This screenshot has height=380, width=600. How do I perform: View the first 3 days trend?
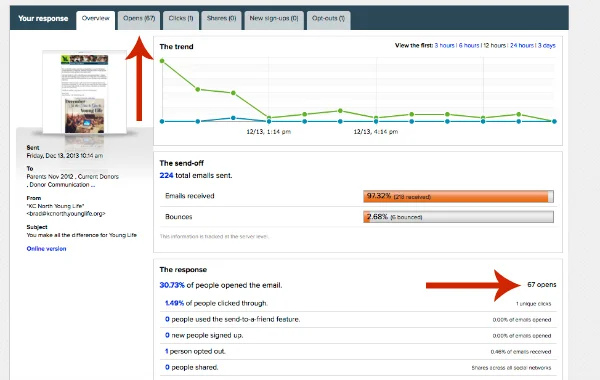point(547,46)
